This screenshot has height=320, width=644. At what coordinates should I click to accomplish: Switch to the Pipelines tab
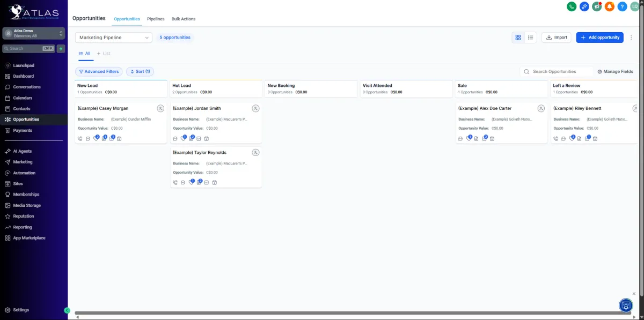coord(156,19)
